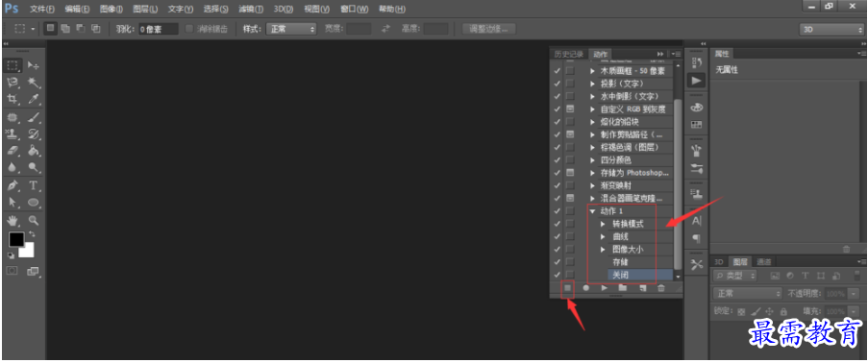This screenshot has height=363, width=868.
Task: Toggle the check mark for 图像大小 step
Action: point(558,249)
